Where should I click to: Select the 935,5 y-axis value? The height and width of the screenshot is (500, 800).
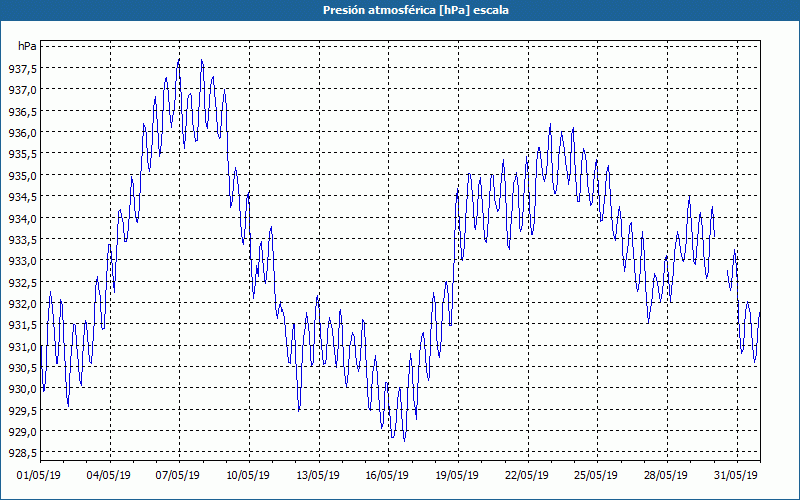(x=22, y=154)
